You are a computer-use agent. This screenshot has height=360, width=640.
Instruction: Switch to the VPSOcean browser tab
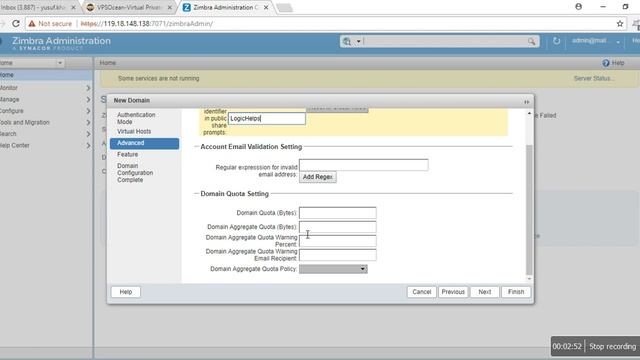pos(130,7)
